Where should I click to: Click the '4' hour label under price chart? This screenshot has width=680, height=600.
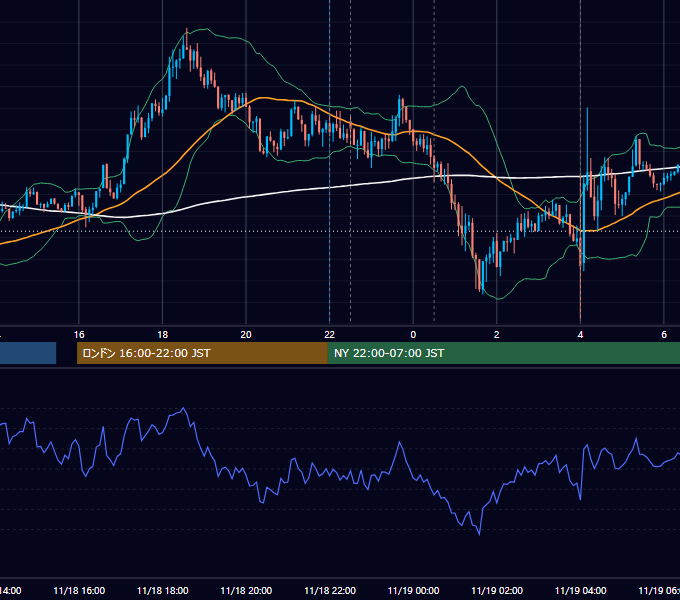click(580, 335)
